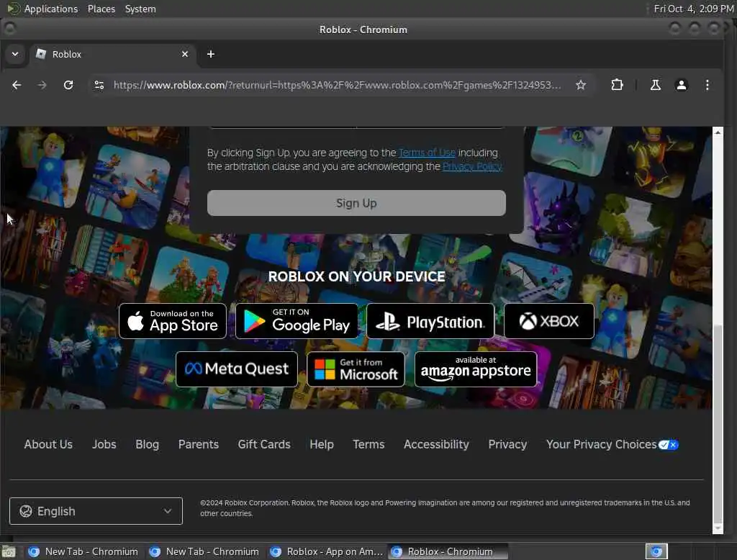The height and width of the screenshot is (560, 737).
Task: Expand the tab search dropdown arrow
Action: [15, 54]
